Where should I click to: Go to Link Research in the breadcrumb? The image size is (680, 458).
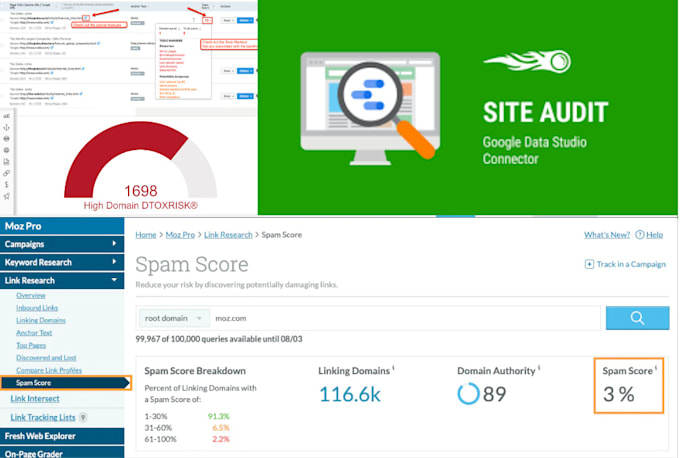228,235
